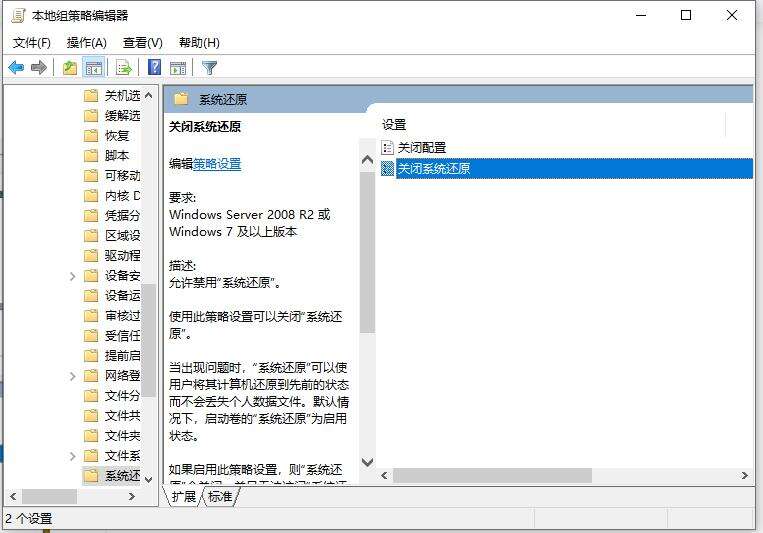Click the Filter funnel toolbar icon

pyautogui.click(x=209, y=68)
